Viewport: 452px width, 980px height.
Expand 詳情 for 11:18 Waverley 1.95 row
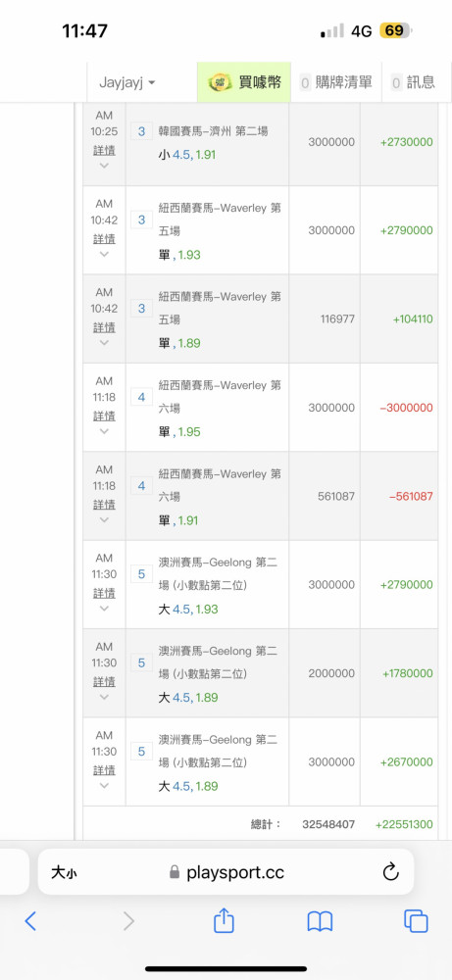104,416
